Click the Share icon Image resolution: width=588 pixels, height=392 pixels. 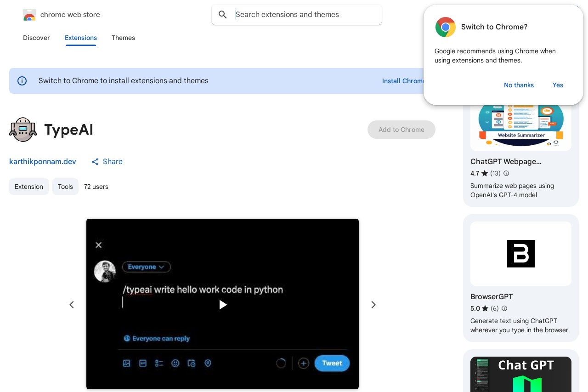pos(95,162)
